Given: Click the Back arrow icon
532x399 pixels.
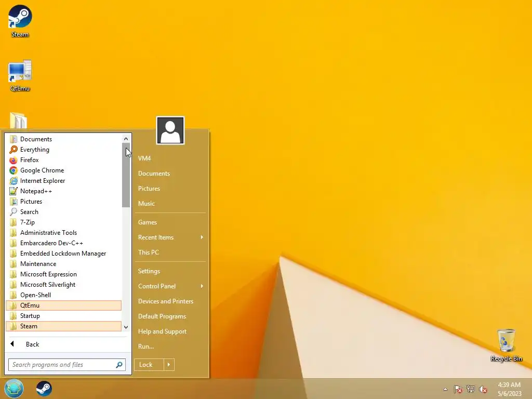Looking at the screenshot, I should [12, 344].
